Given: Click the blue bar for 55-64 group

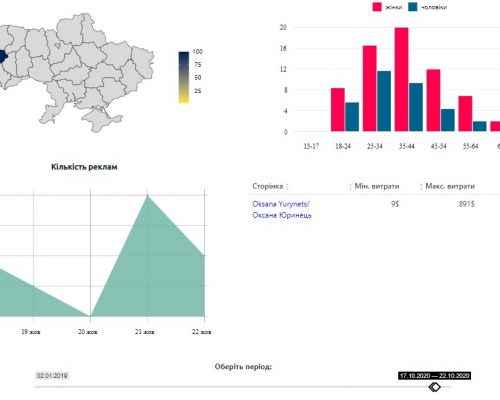Looking at the screenshot, I should coord(479,126).
